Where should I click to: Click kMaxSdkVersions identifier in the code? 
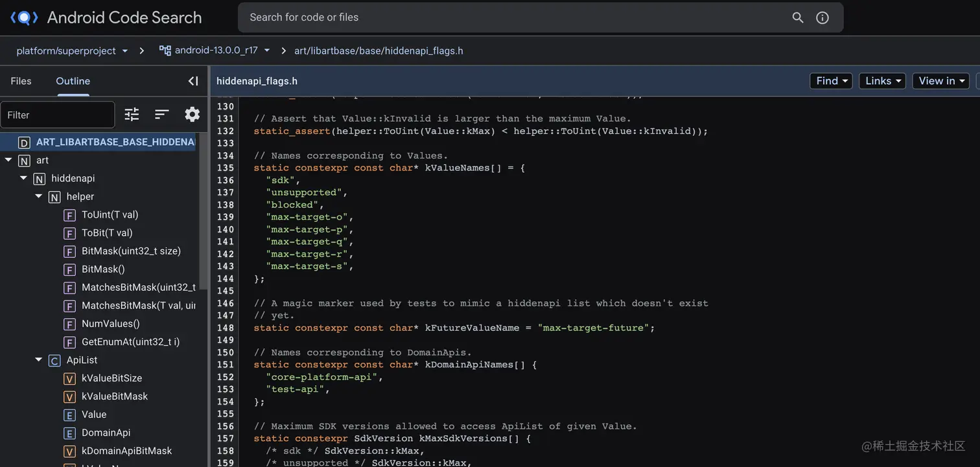click(x=463, y=439)
